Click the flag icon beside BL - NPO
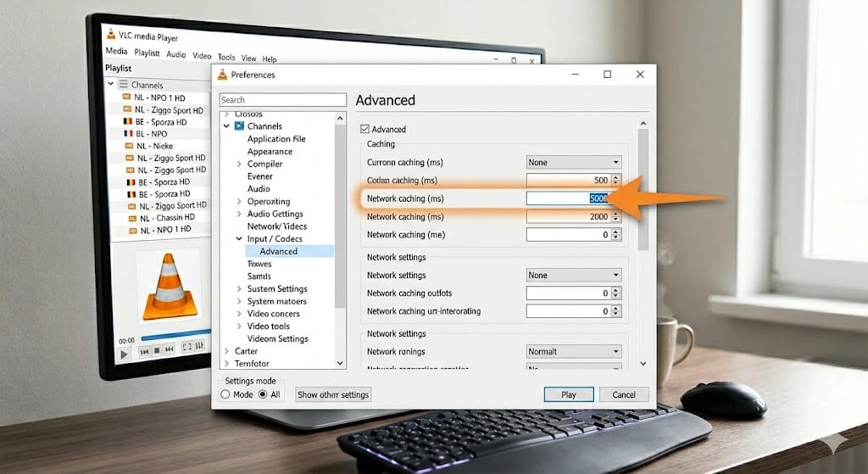 (129, 133)
